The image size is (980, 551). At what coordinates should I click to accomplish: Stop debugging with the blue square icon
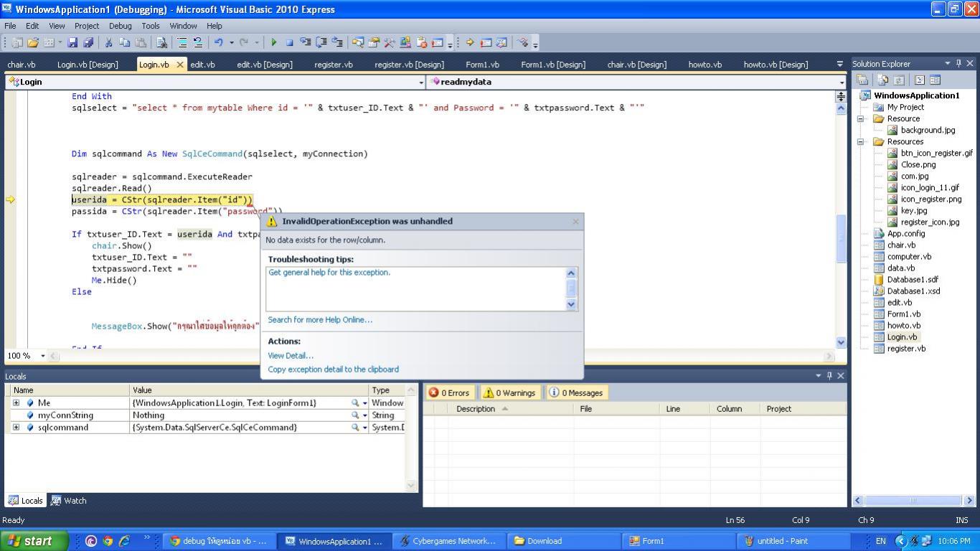pos(289,43)
